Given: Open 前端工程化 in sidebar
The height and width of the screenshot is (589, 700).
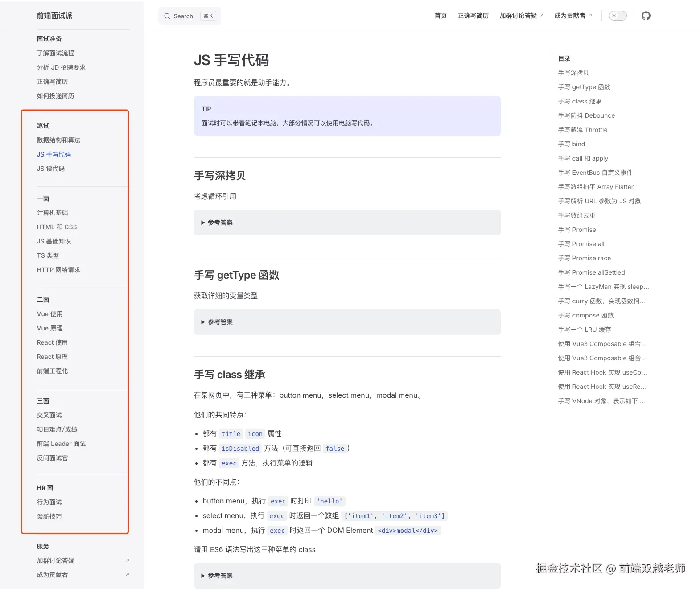Looking at the screenshot, I should click(52, 371).
